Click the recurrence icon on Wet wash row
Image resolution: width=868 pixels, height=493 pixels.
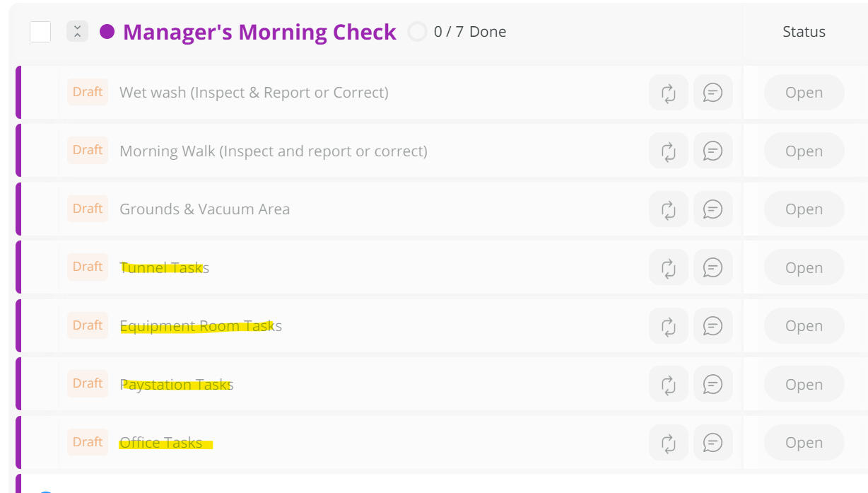pos(668,93)
